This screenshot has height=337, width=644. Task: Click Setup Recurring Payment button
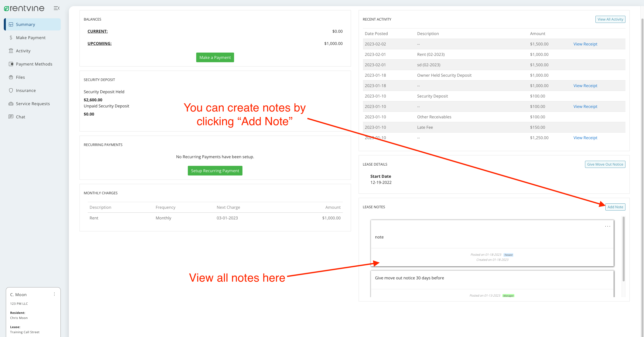[215, 171]
